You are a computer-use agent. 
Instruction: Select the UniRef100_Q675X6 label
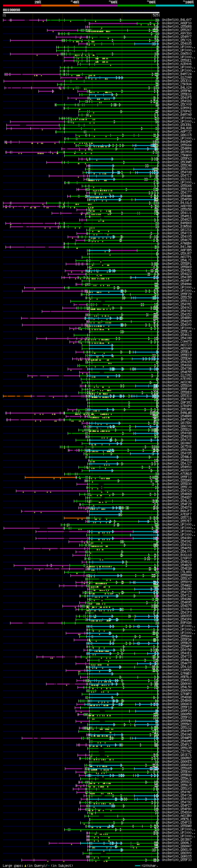coord(177,447)
